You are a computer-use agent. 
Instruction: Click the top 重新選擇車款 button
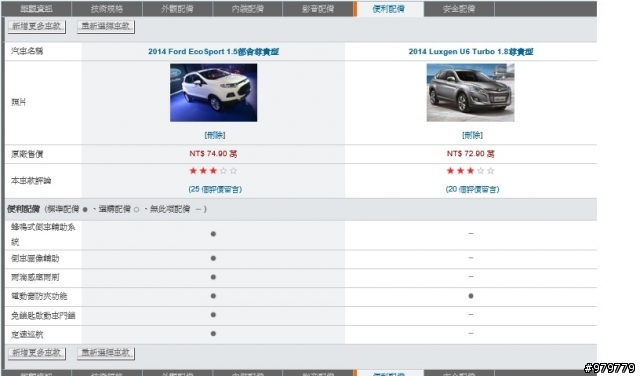click(106, 26)
